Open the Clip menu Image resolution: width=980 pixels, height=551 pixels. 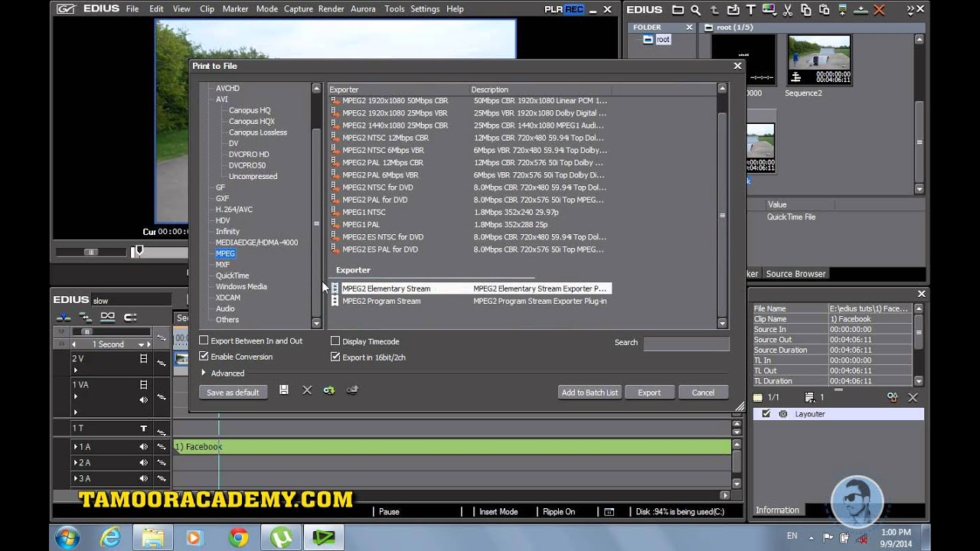coord(207,9)
